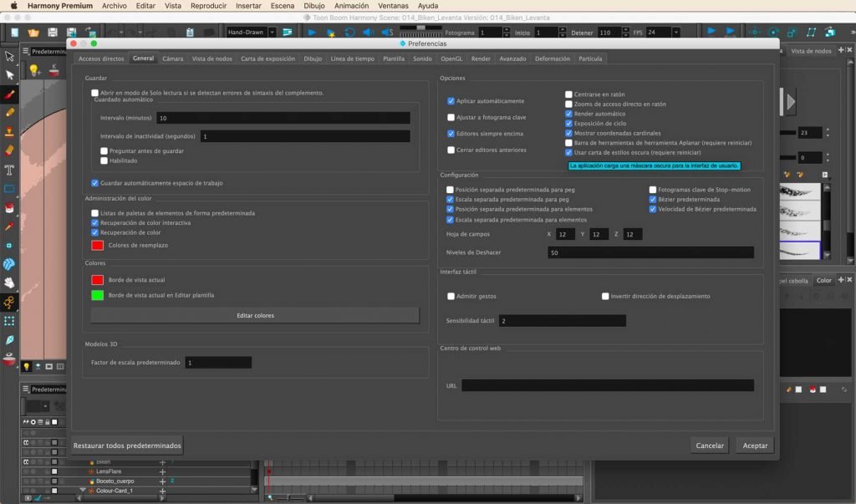Click the Paste clipboard icon in toolbar

pos(190,33)
